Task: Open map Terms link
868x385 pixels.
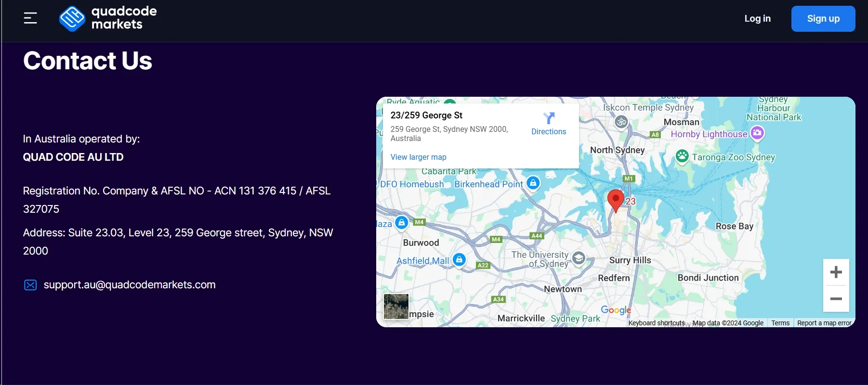Action: (780, 323)
